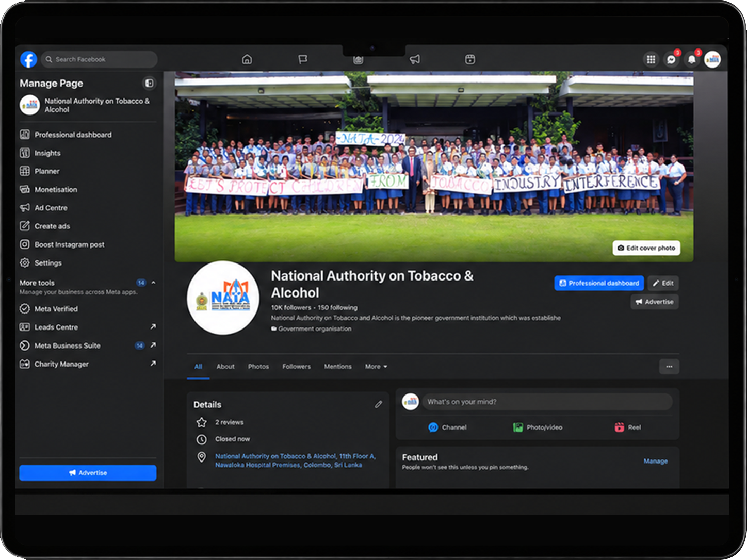Click the Create ads pencil icon
Viewport: 747px width, 560px height.
point(25,226)
